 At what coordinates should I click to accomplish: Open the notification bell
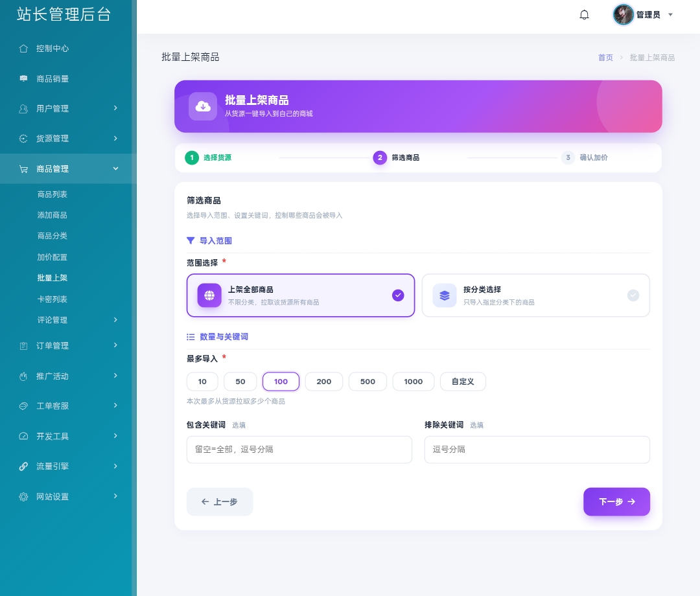click(x=584, y=15)
